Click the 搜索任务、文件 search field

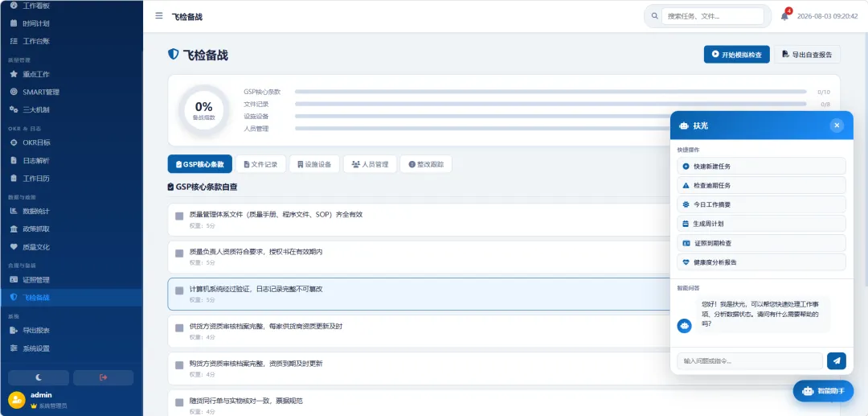point(712,16)
